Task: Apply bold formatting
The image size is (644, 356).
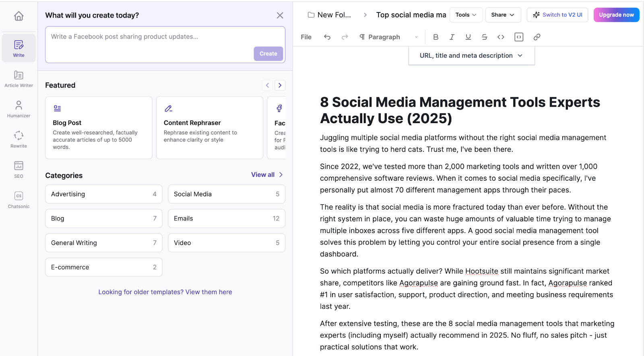Action: point(436,37)
